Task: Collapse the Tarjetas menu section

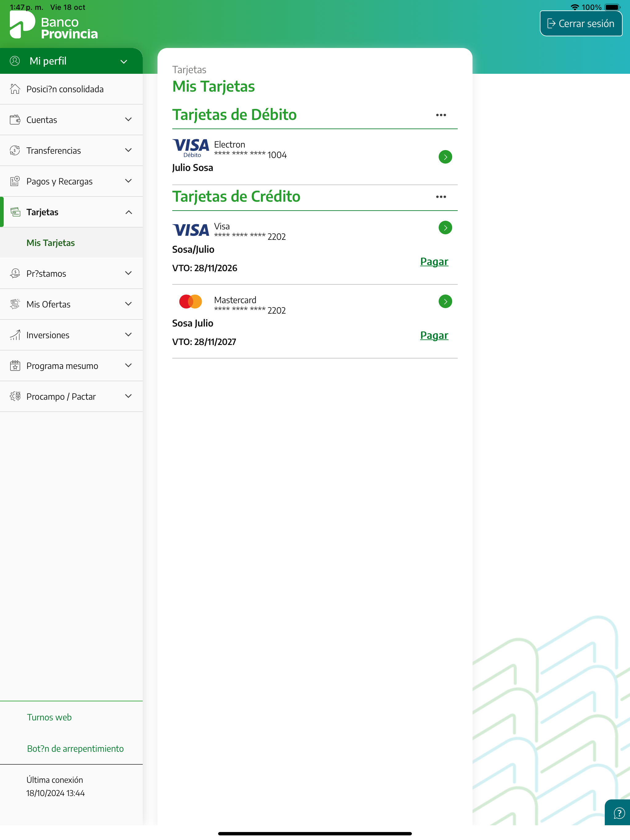Action: [129, 212]
